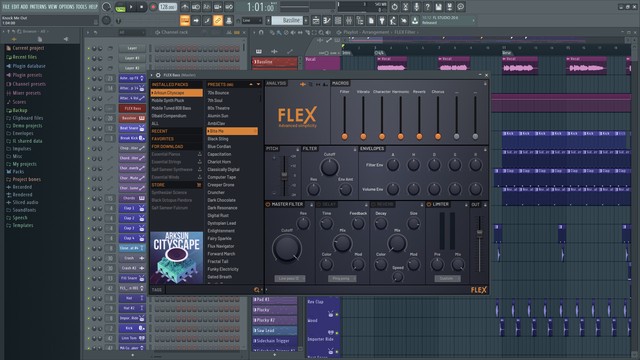The image size is (640, 360).
Task: Download the Essential Pianos pack
Action: coord(200,154)
